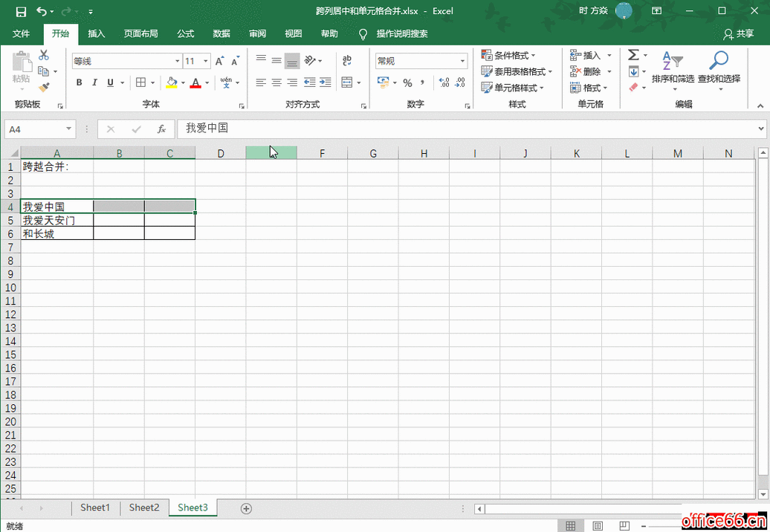Decrease font size with the small A

point(235,62)
